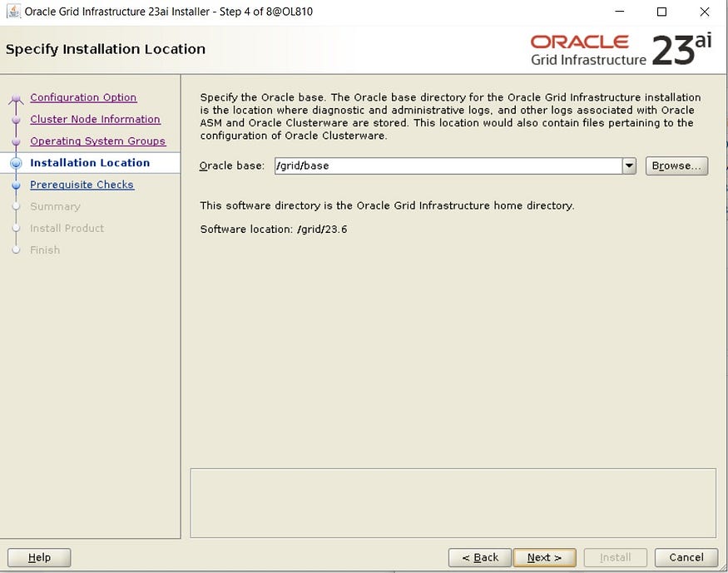Click the Installation Location step bullet icon
Screen dimensions: 728x573
coord(17,163)
